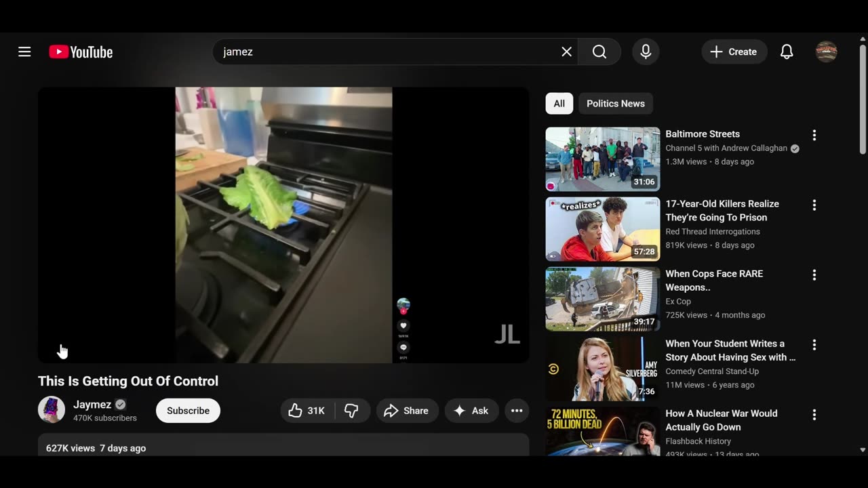Open the Ask AI button
The width and height of the screenshot is (868, 488).
click(472, 411)
